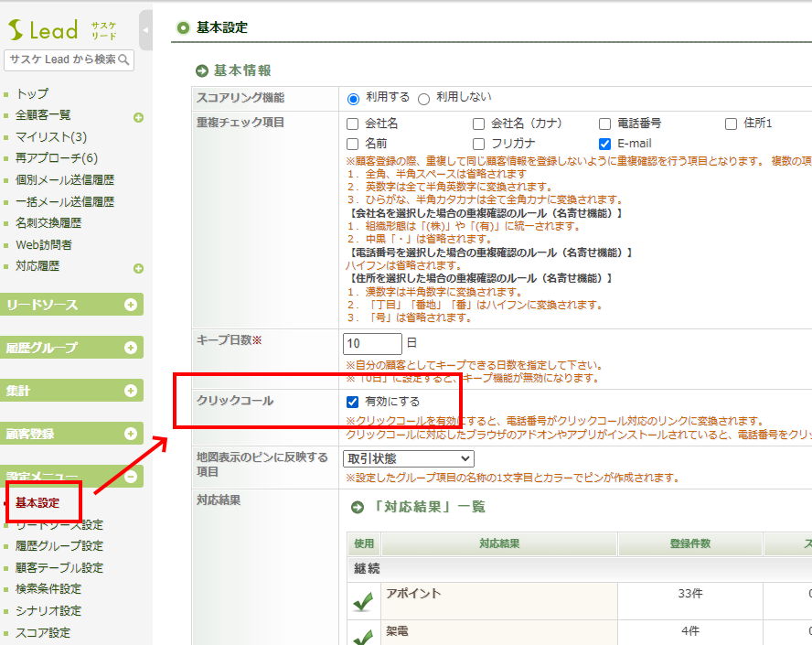Go to 再アプローチ(6) link

56,158
